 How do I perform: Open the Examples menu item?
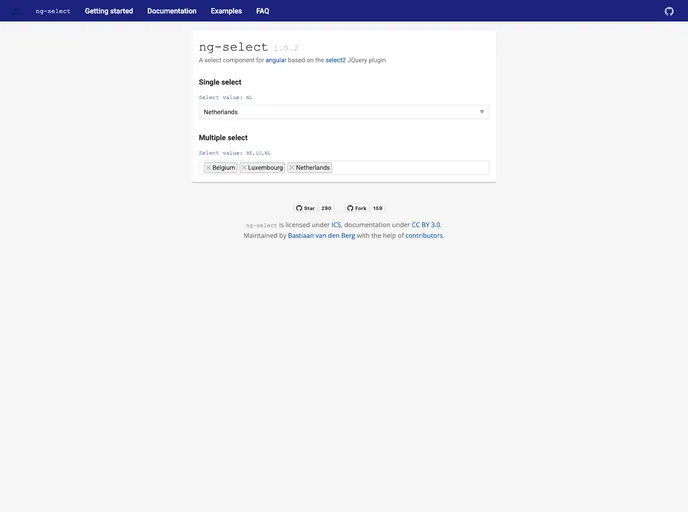click(226, 11)
